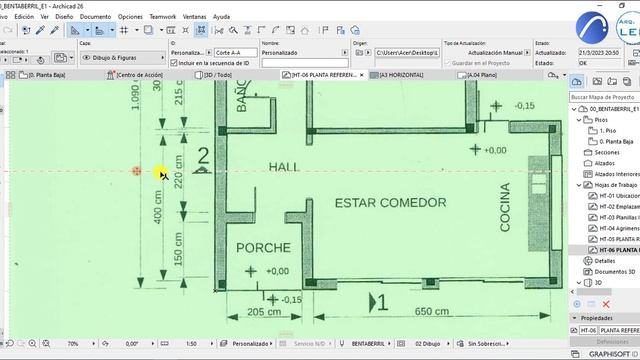
Task: Toggle the guide lines ruler icon
Action: pyautogui.click(x=75, y=30)
